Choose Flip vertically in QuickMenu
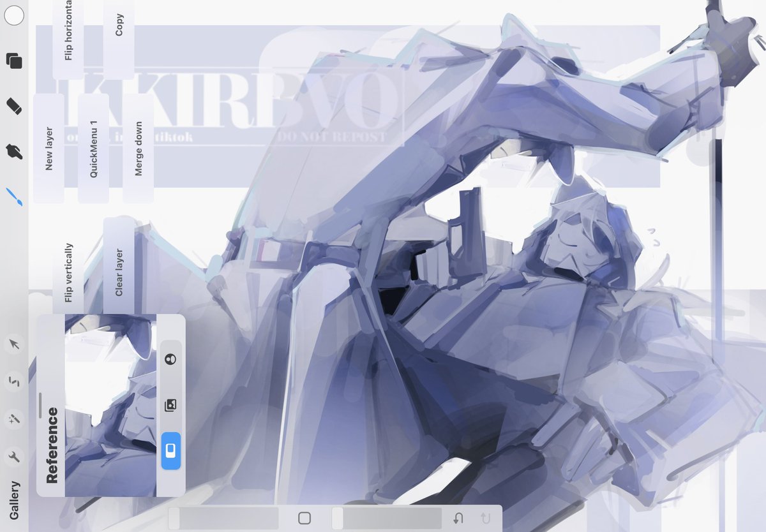Screen dimensions: 766x532 pos(68,272)
